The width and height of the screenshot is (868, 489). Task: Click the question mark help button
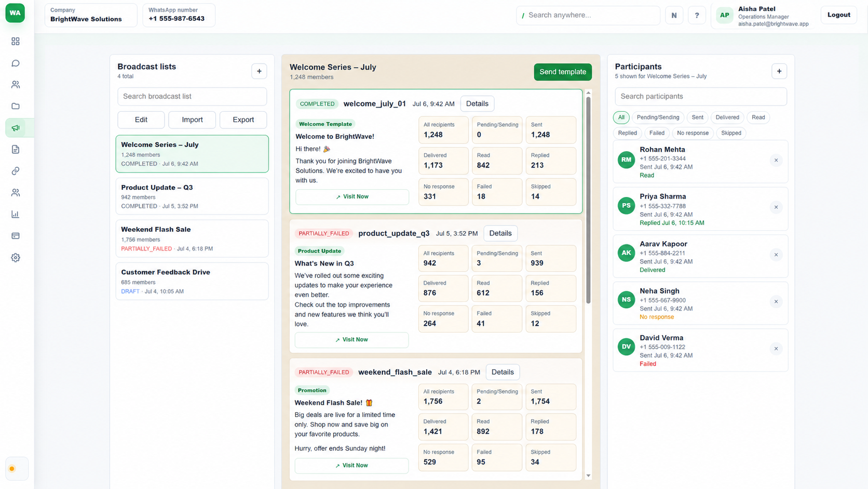pyautogui.click(x=697, y=15)
